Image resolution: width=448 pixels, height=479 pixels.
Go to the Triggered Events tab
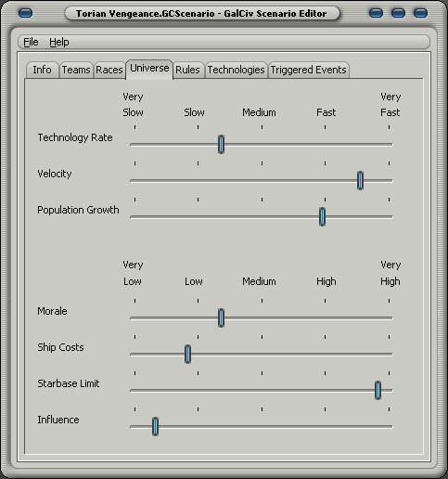pos(308,70)
